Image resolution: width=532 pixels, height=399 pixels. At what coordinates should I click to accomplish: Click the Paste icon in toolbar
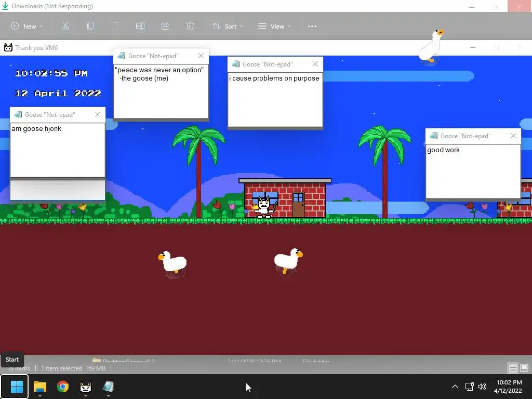(115, 26)
